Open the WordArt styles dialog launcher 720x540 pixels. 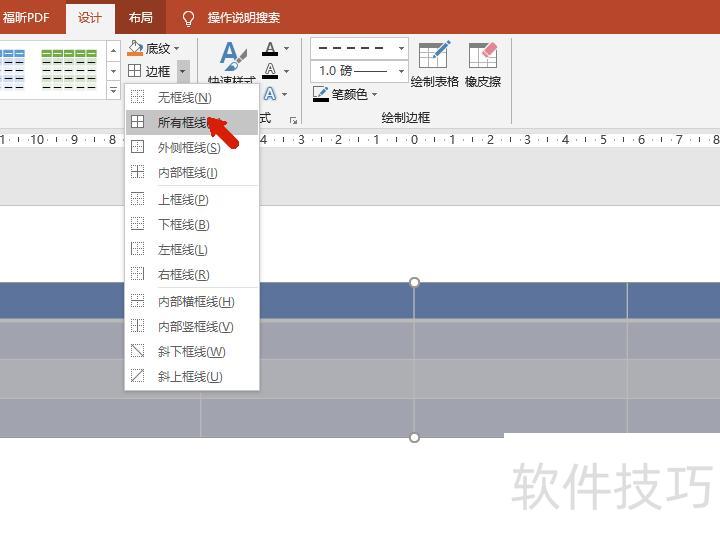(x=293, y=120)
